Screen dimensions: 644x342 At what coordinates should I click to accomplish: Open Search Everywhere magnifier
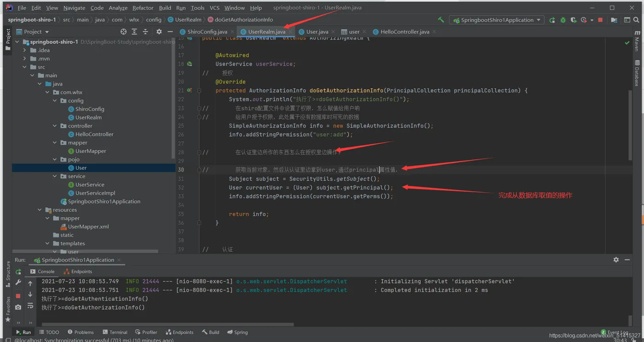[637, 20]
